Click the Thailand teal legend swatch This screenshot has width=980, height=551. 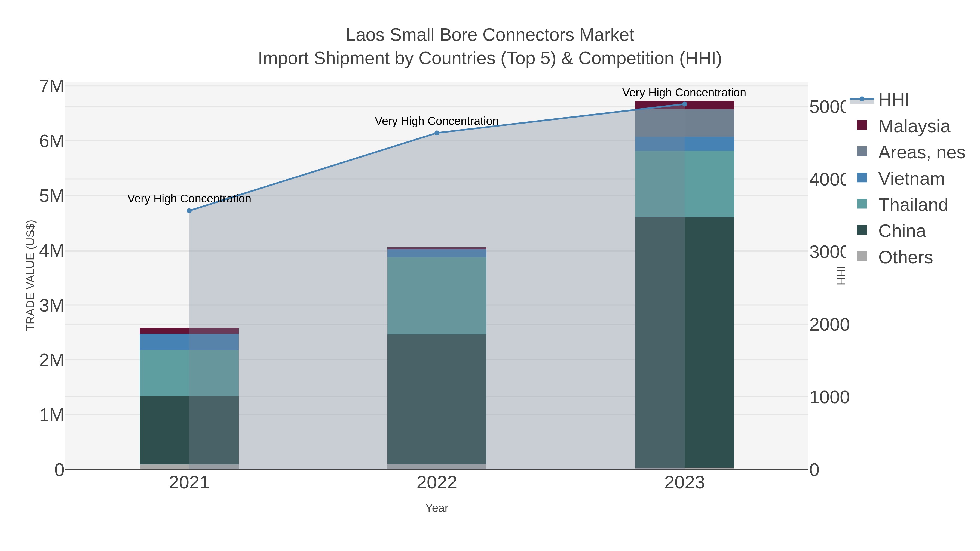pos(862,204)
